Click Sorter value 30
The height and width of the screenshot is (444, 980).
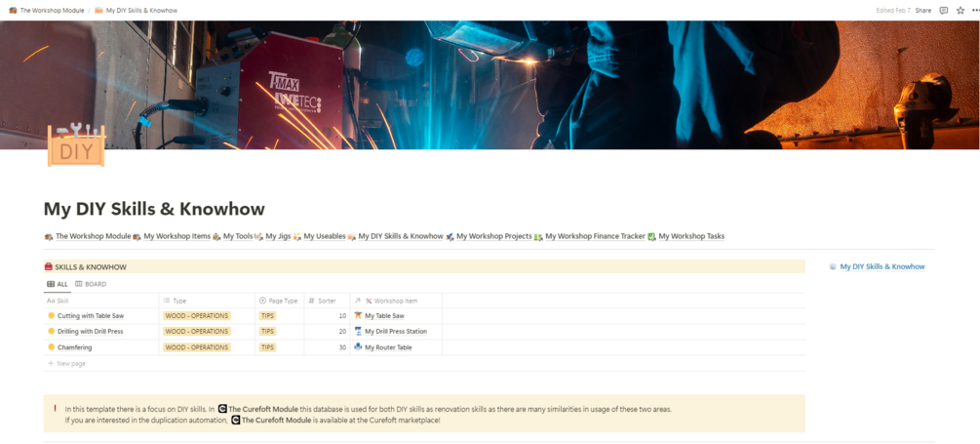pyautogui.click(x=342, y=347)
